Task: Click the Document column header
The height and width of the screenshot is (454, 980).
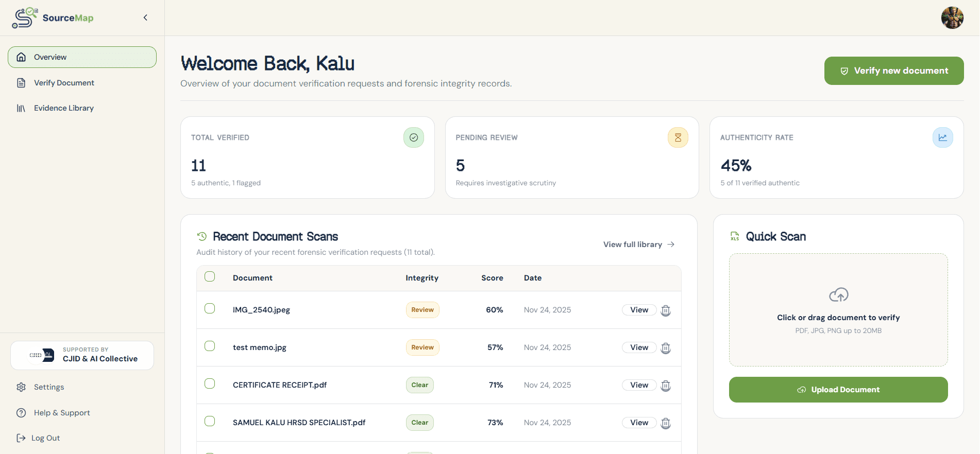Action: pos(252,278)
